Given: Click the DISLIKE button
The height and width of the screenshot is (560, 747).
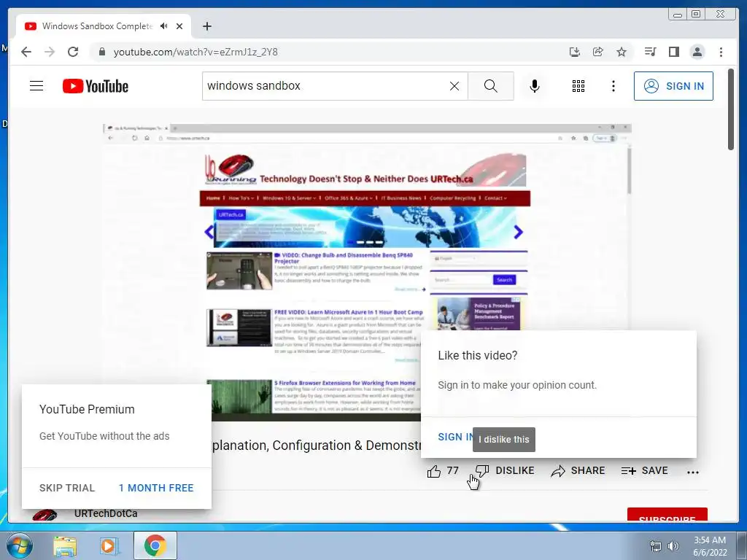Looking at the screenshot, I should click(x=505, y=471).
